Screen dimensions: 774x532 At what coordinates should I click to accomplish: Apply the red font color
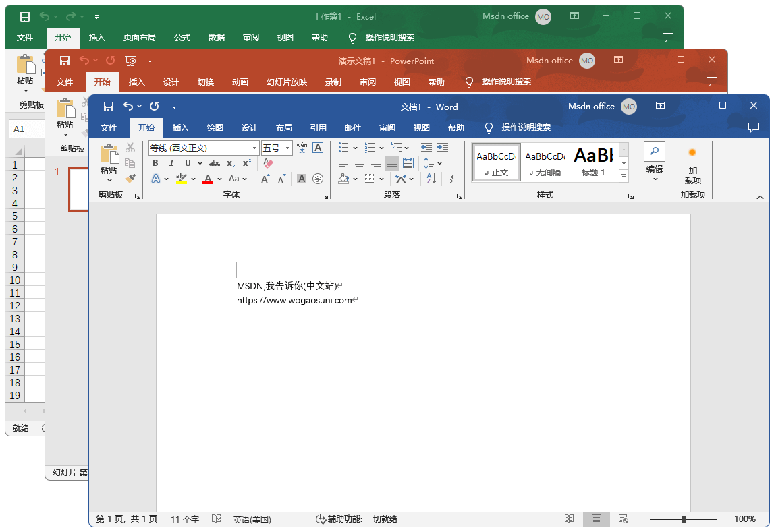click(208, 179)
